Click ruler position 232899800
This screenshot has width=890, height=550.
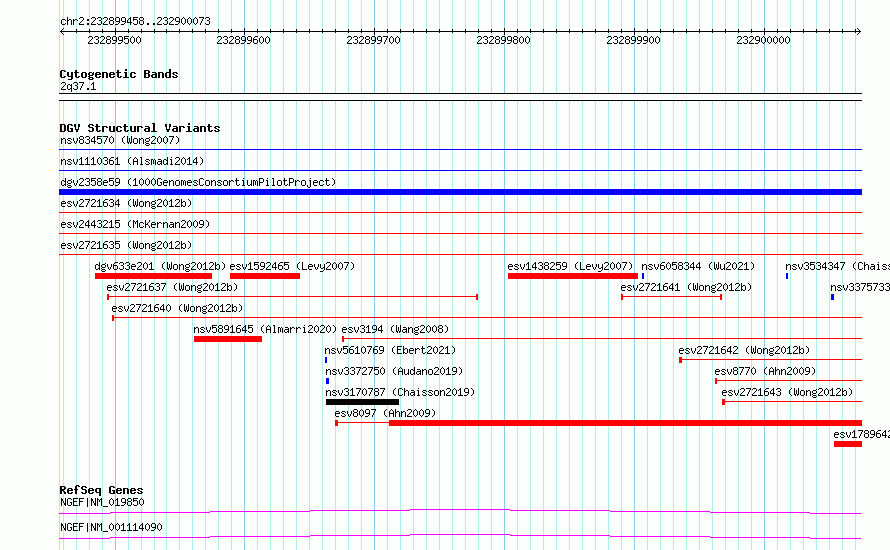503,40
